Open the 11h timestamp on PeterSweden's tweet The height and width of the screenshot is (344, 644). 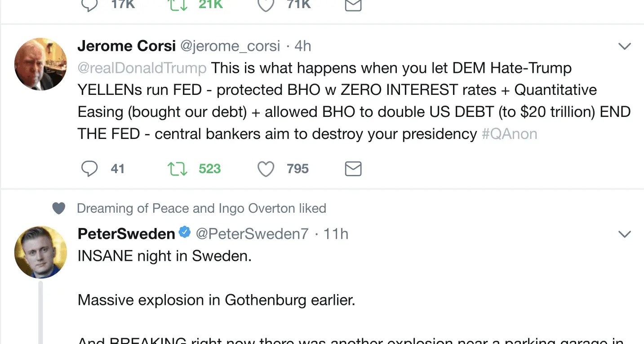pyautogui.click(x=336, y=234)
